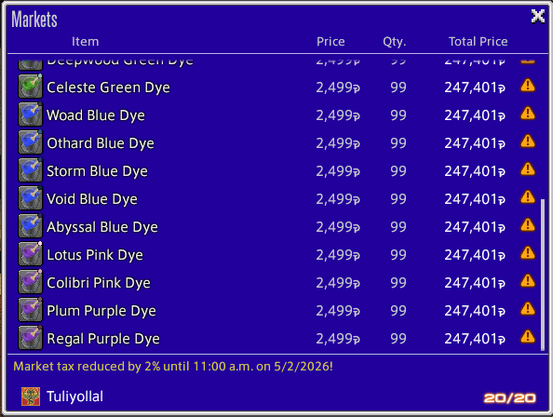
Task: Click the 20/20 listing counter
Action: [x=510, y=398]
